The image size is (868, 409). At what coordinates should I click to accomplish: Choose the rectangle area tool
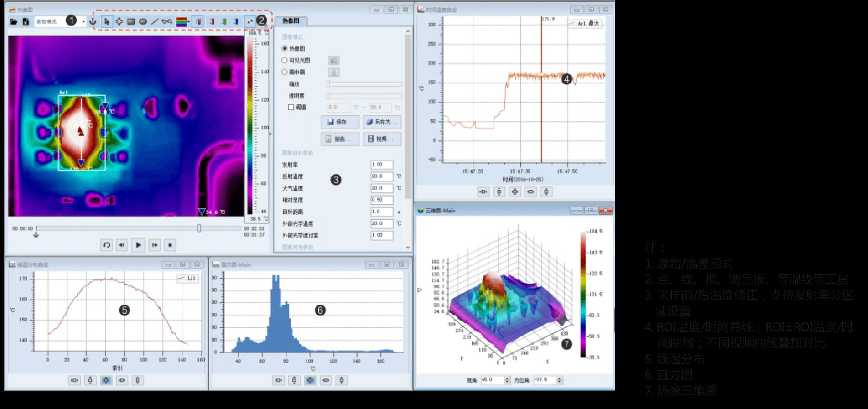(x=131, y=21)
